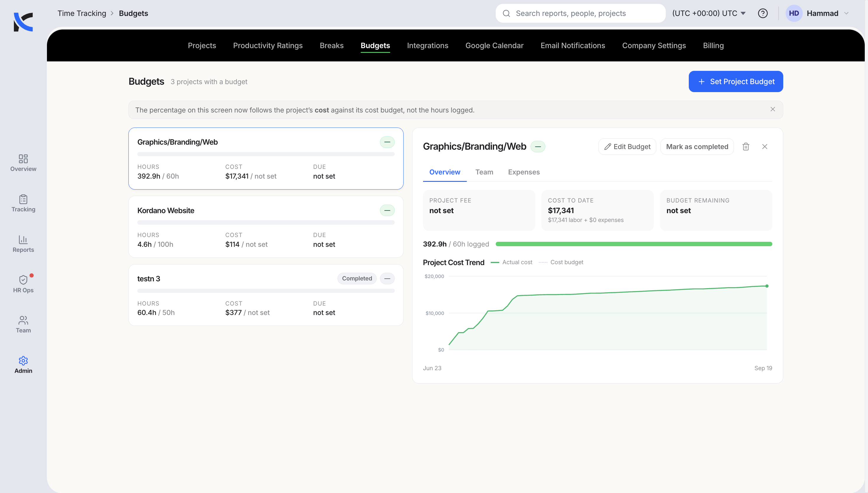The height and width of the screenshot is (493, 868).
Task: Click the Budget Remaining tile
Action: (716, 210)
